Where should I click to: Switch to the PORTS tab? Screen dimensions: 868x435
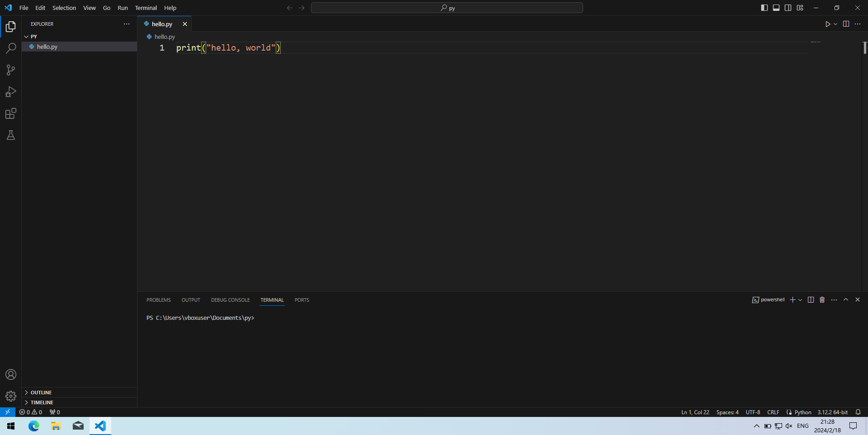[x=302, y=300]
